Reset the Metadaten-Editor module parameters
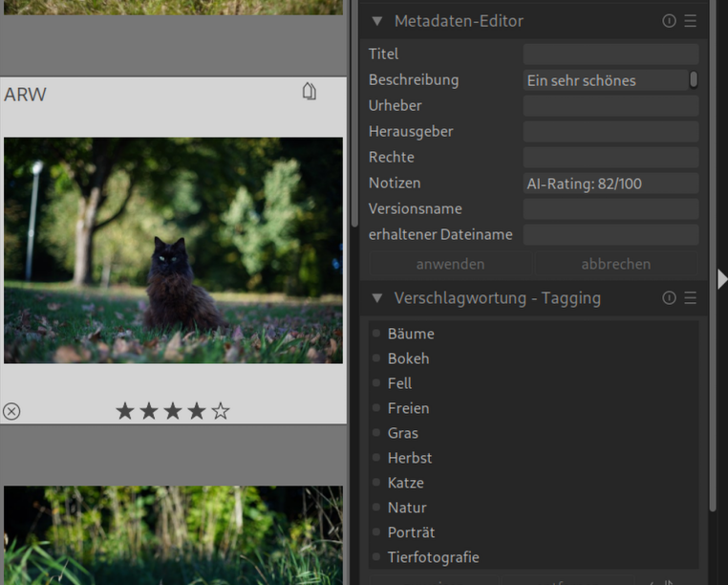Image resolution: width=728 pixels, height=585 pixels. coord(669,21)
